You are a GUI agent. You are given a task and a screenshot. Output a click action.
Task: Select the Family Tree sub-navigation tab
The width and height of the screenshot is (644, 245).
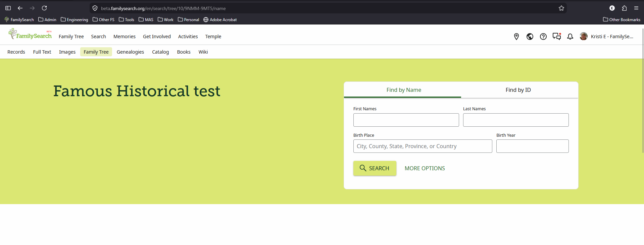point(96,52)
